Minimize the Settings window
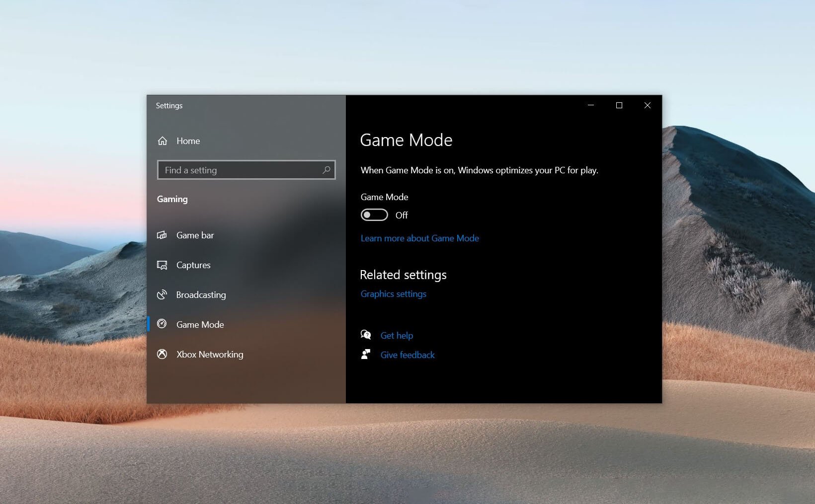815x504 pixels. (x=591, y=105)
